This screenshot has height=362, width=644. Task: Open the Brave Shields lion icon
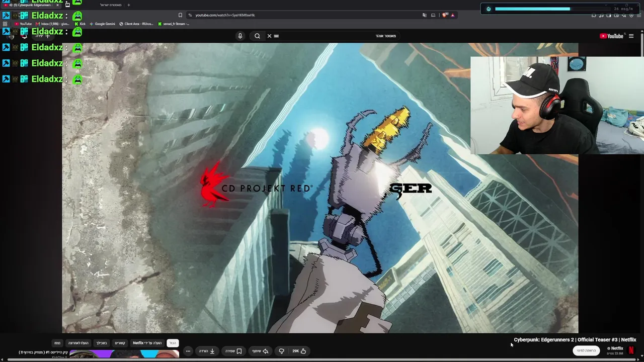tap(445, 15)
